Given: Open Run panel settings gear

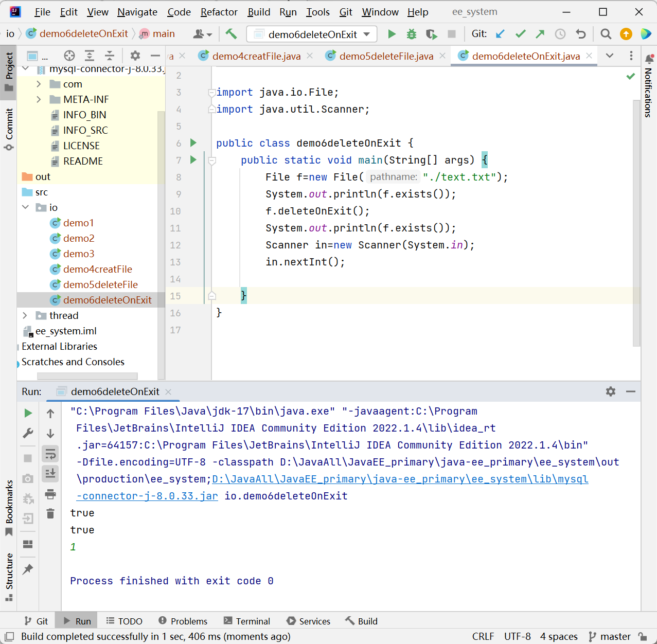Looking at the screenshot, I should pyautogui.click(x=611, y=391).
